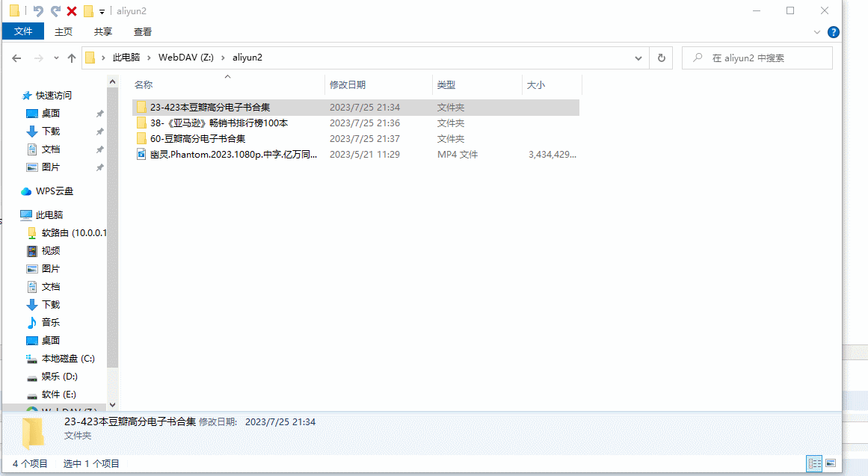Open WPS云盘 in the navigation pane

(x=55, y=191)
